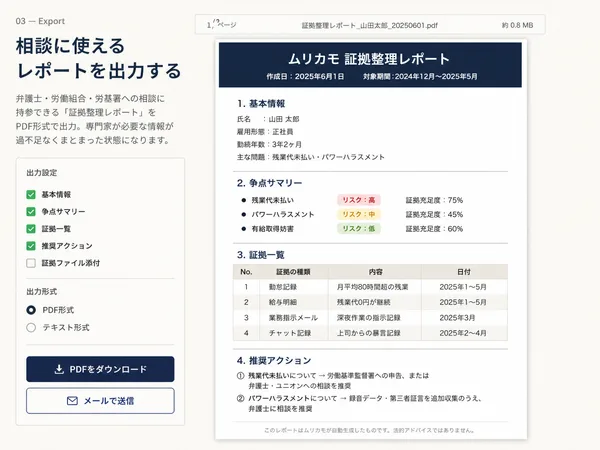Uncheck the 推奨アクション checkbox
The height and width of the screenshot is (450, 600).
click(x=31, y=246)
